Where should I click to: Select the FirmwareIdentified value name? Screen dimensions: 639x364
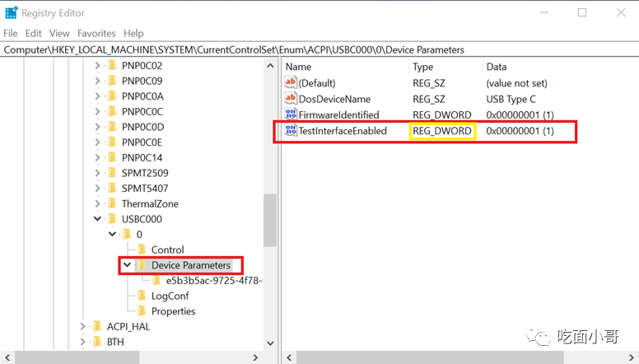point(339,115)
